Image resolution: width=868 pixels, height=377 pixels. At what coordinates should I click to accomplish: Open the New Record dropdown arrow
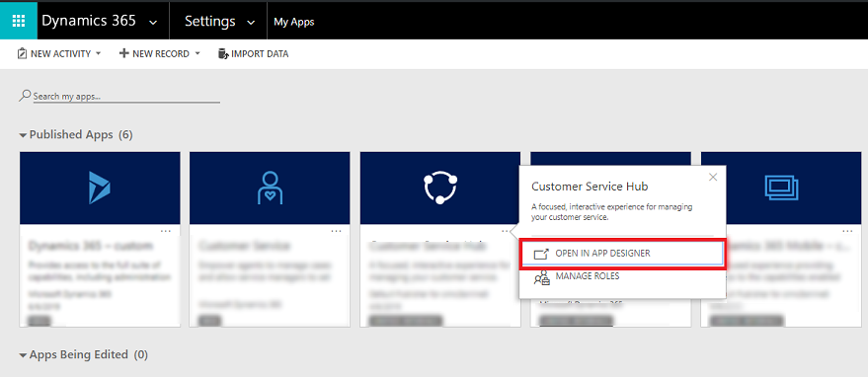[197, 53]
